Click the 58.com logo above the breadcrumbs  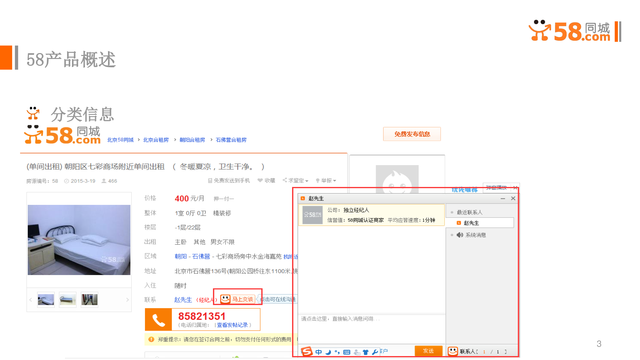click(x=62, y=135)
